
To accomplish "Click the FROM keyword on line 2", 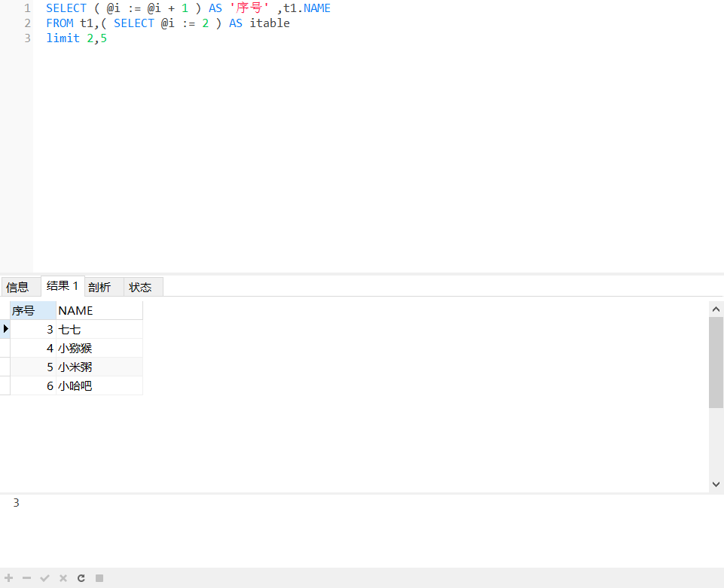I will 60,23.
